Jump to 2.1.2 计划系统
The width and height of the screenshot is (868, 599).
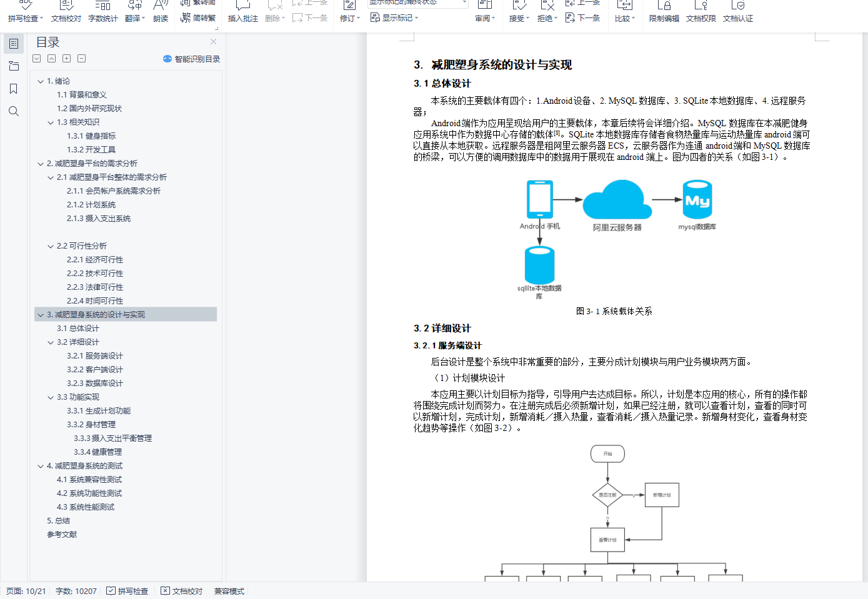[x=91, y=205]
